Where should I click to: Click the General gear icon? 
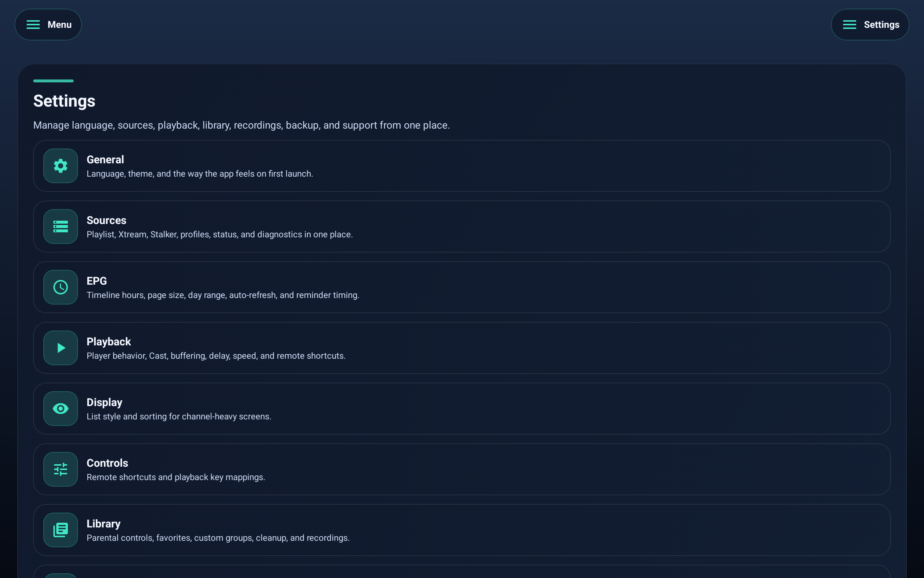point(61,166)
